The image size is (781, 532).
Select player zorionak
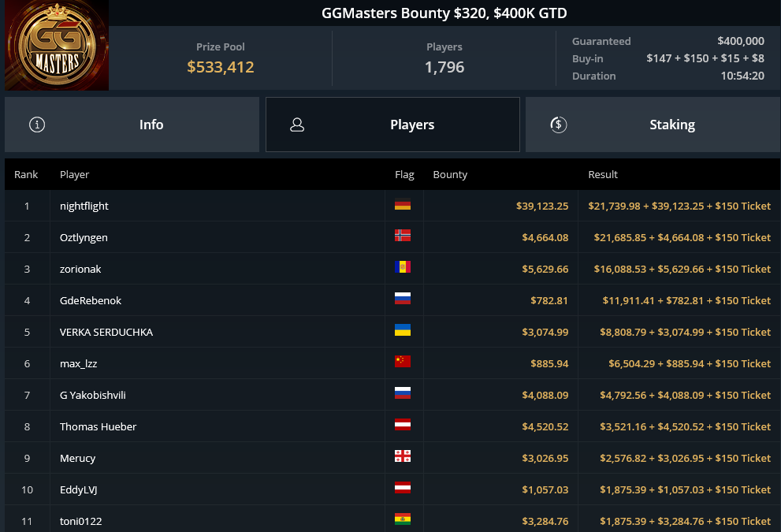[80, 269]
